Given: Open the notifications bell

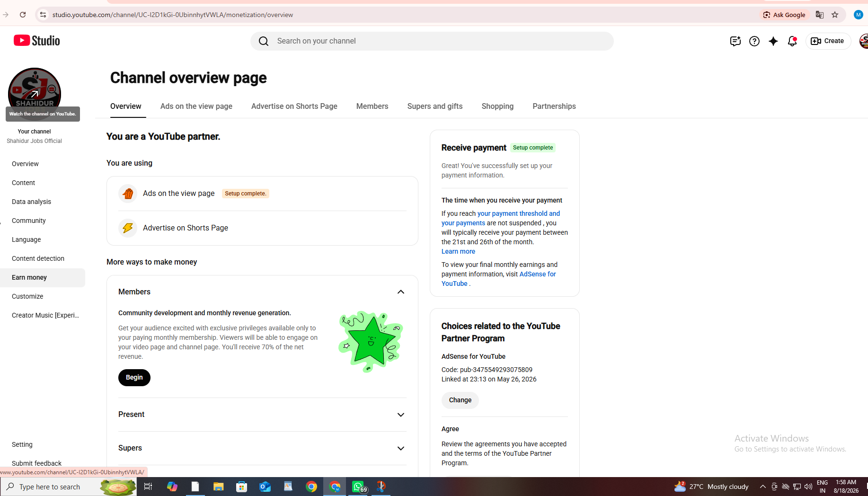Looking at the screenshot, I should 792,41.
